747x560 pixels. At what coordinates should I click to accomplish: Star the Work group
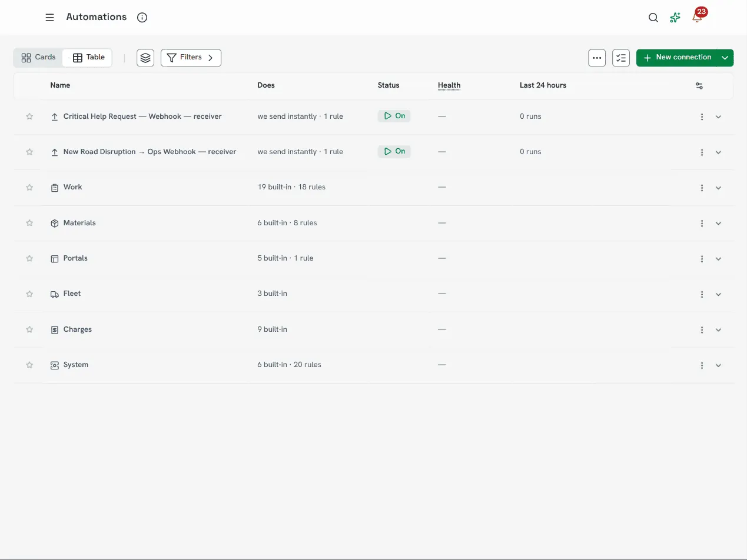pos(29,188)
